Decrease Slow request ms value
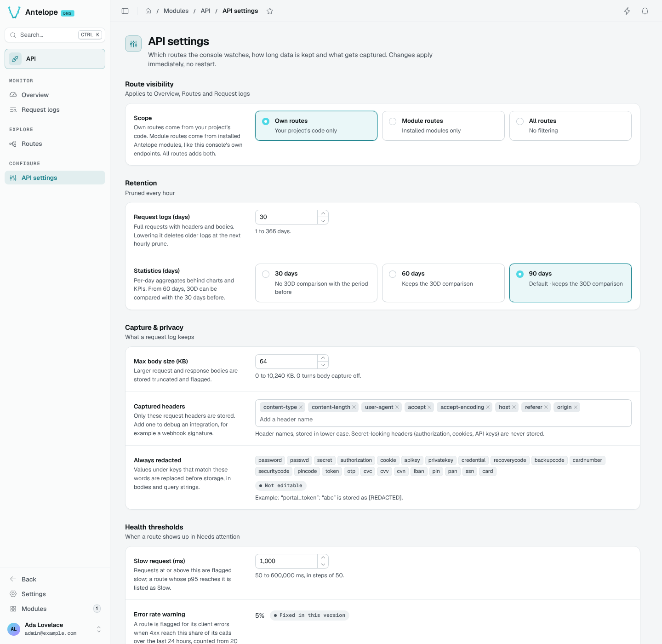The image size is (662, 644). tap(323, 565)
